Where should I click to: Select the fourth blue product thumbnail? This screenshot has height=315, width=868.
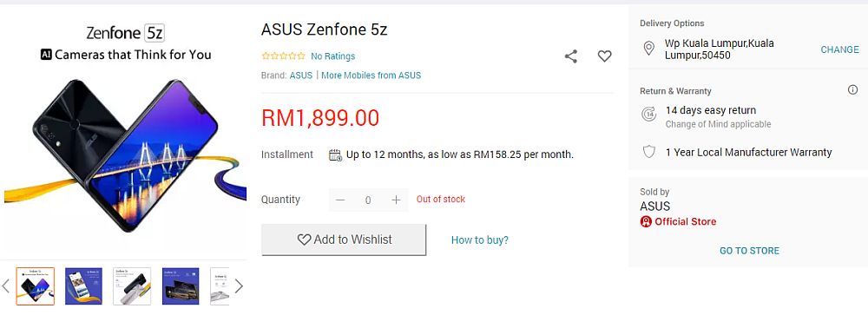181,286
